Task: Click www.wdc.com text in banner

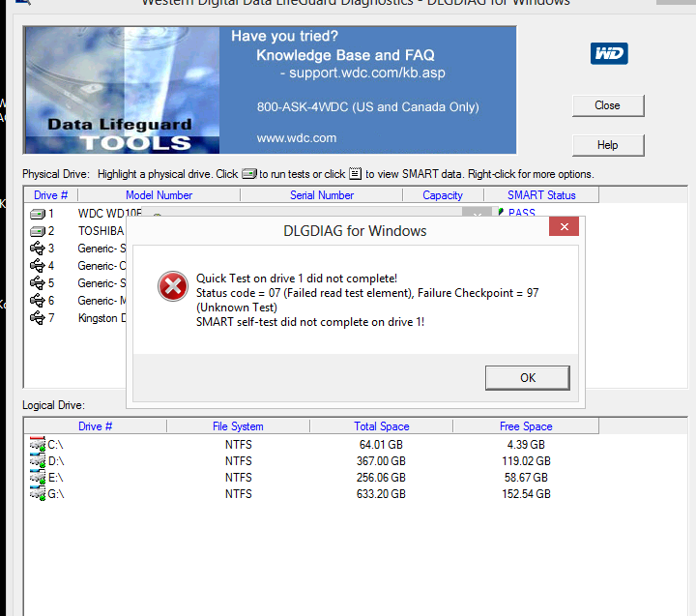Action: coord(297,138)
